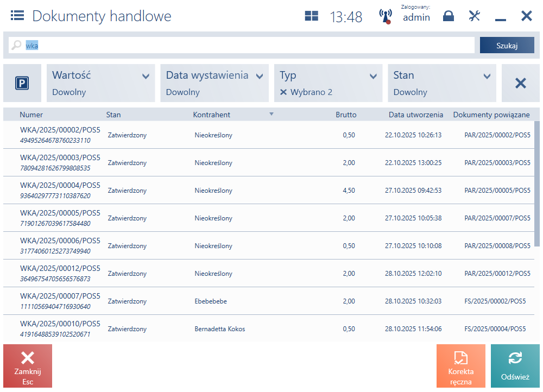Open the tile dashboard grid icon
Image resolution: width=543 pixels, height=392 pixels.
(x=311, y=16)
